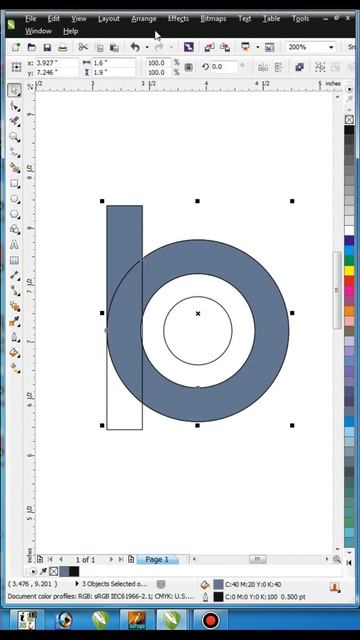Open the zoom level dropdown showing 200%
This screenshot has height=640, width=360.
pos(331,47)
